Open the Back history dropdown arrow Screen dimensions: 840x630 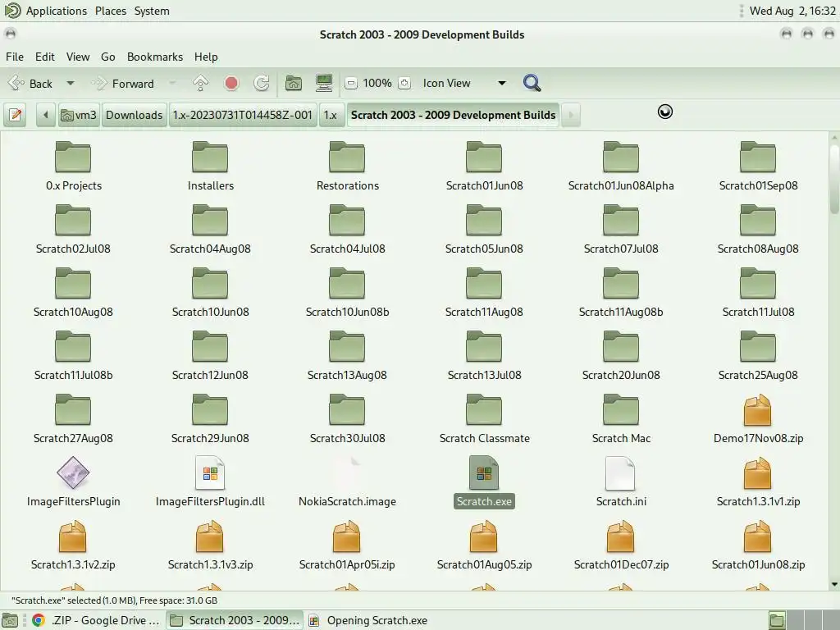[71, 83]
